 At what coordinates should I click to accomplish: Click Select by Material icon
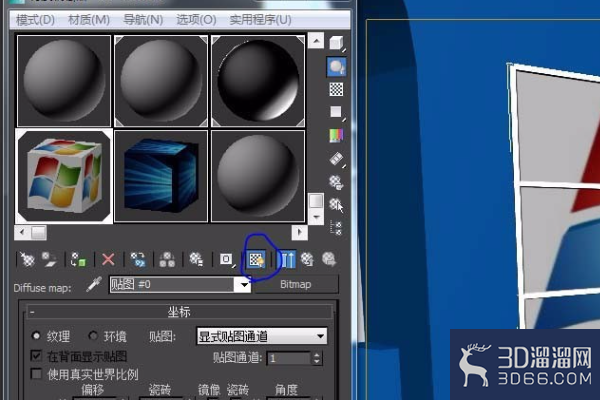pos(336,205)
